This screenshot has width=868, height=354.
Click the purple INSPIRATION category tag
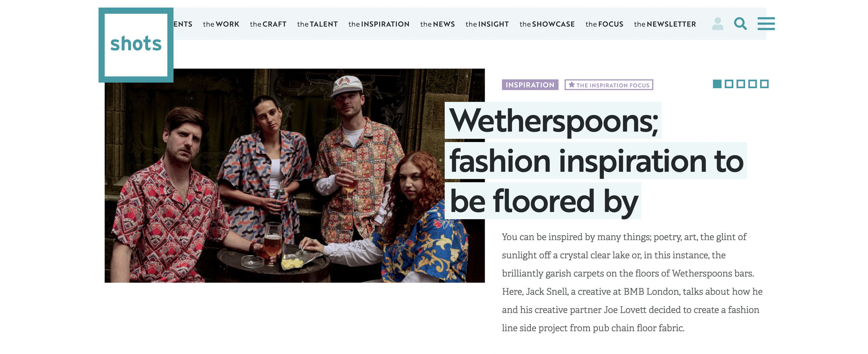tap(530, 85)
